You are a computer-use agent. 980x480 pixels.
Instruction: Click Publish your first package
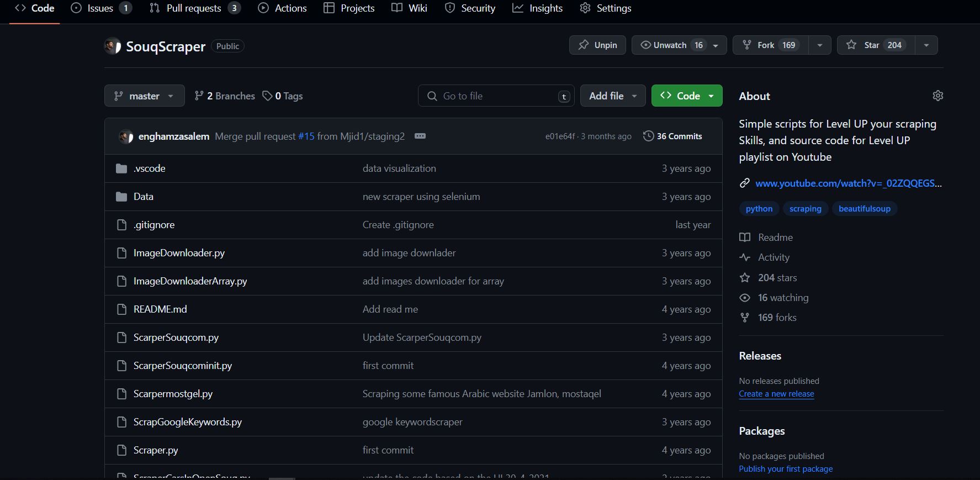point(786,469)
